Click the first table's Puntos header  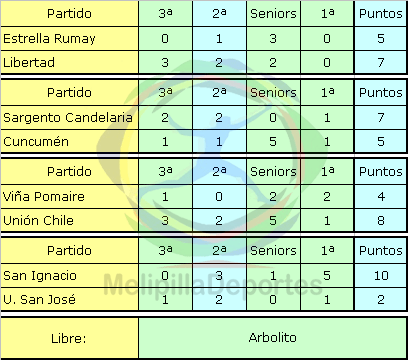[381, 14]
